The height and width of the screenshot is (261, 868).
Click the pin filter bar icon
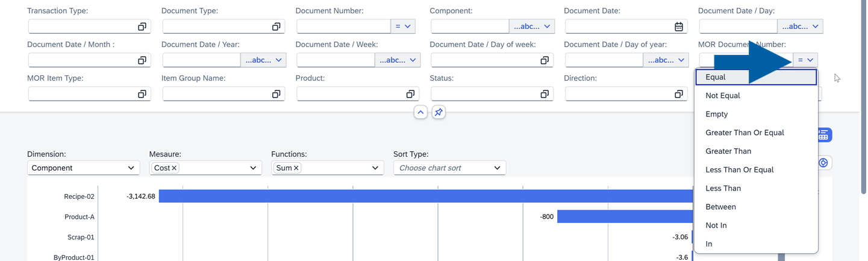(439, 112)
